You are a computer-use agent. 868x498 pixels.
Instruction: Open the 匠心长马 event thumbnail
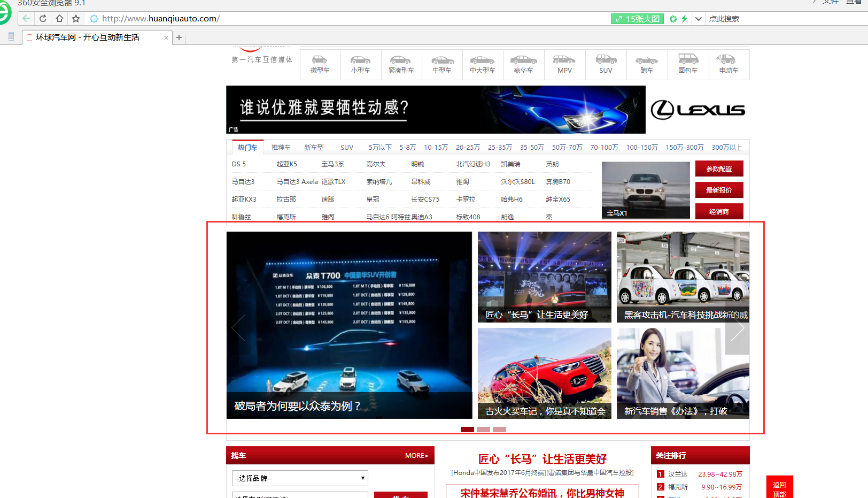click(545, 277)
